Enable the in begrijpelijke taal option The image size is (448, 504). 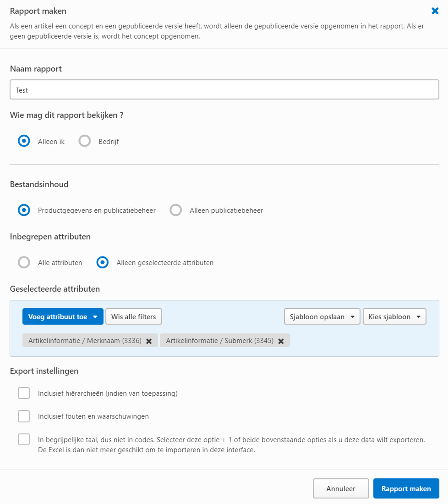pyautogui.click(x=23, y=440)
